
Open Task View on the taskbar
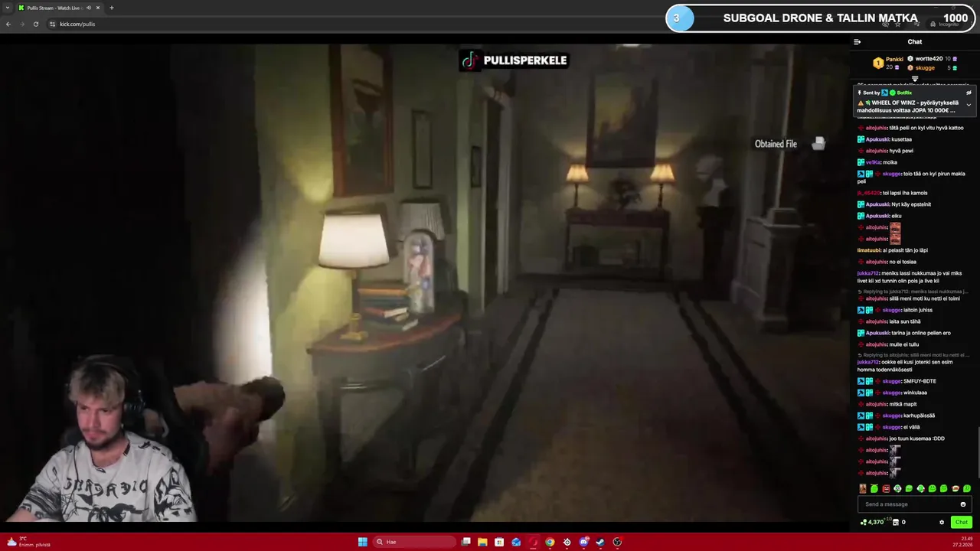[x=465, y=542]
